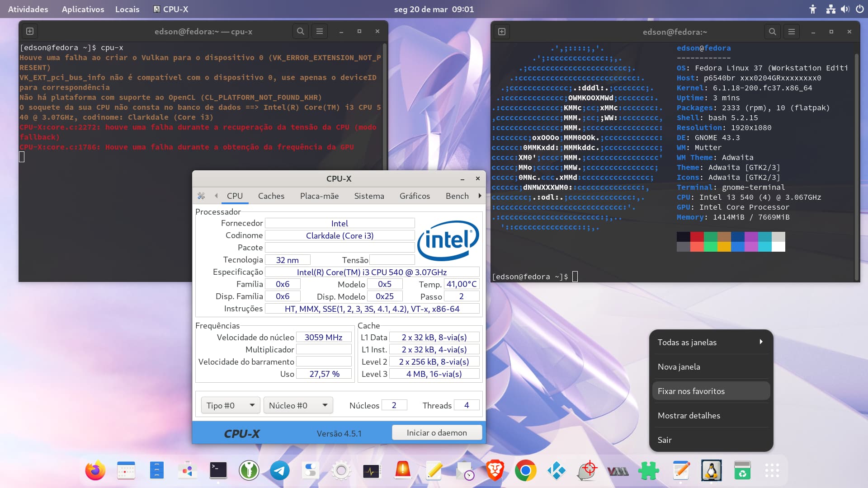The height and width of the screenshot is (488, 868).
Task: Open the Aplicativos menu in top bar
Action: (x=83, y=9)
